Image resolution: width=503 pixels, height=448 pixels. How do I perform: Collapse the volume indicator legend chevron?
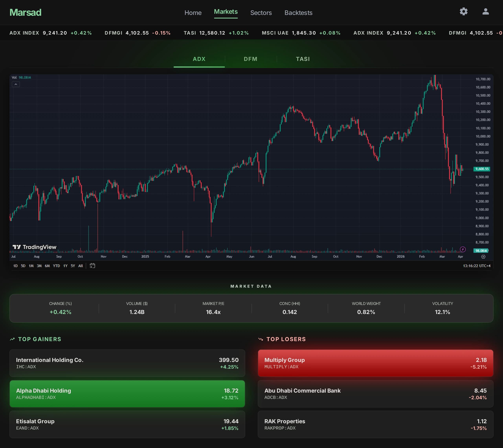tap(16, 84)
